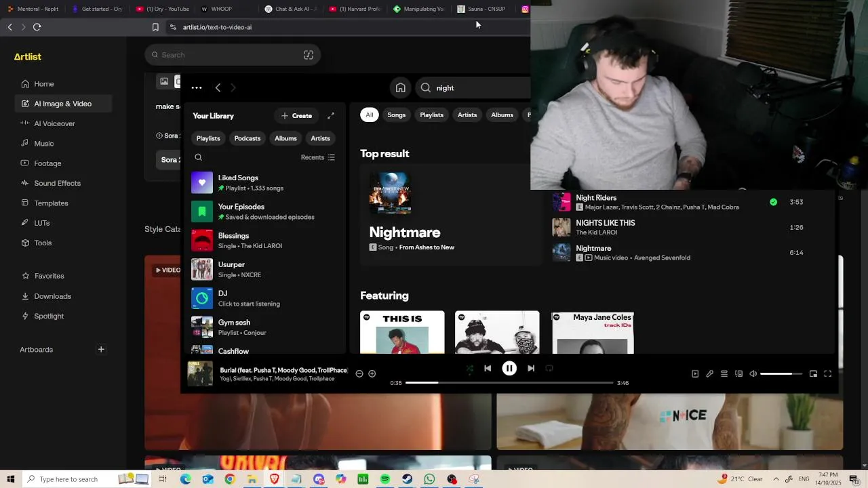Viewport: 868px width, 488px height.
Task: Click the From Ashes to New artist link
Action: tap(427, 247)
